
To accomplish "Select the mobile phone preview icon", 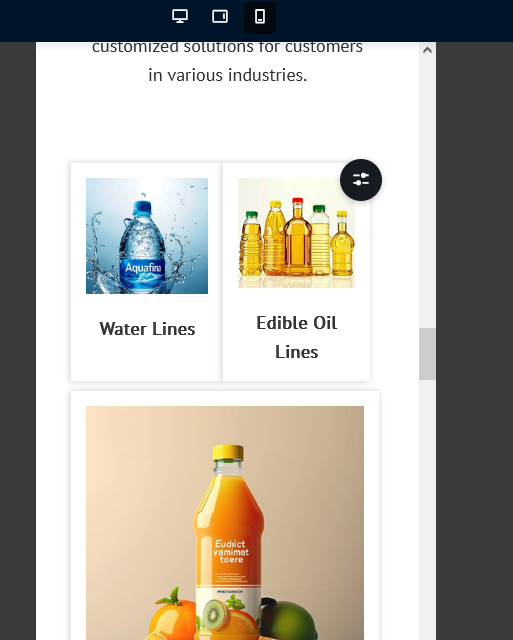I will [x=260, y=17].
